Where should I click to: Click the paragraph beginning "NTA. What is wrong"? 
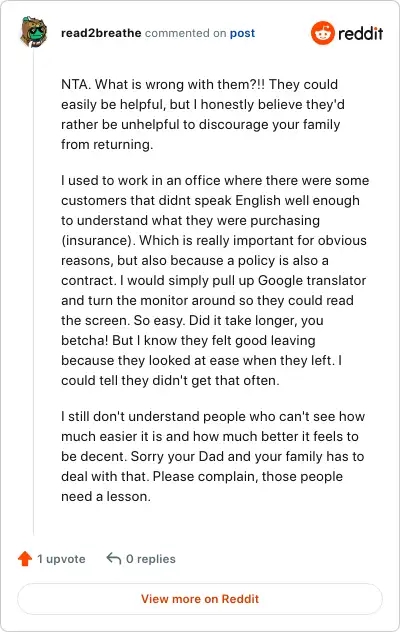(x=203, y=114)
